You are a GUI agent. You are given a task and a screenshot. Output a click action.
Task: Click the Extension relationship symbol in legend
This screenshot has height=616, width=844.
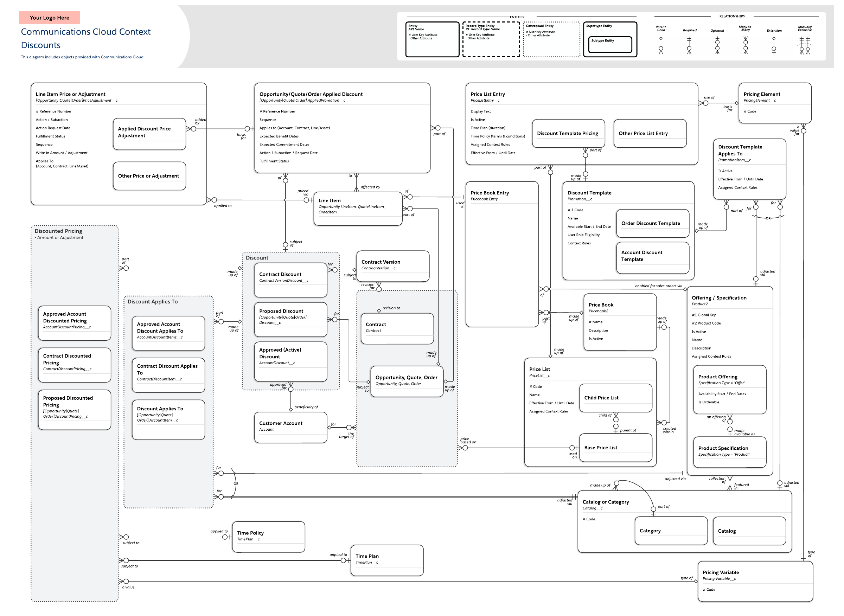click(774, 45)
